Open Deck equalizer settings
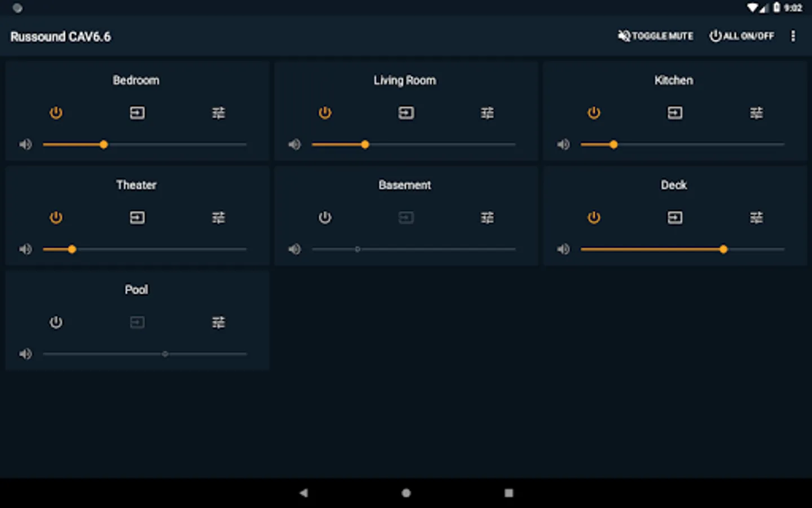Image resolution: width=812 pixels, height=508 pixels. coord(756,217)
